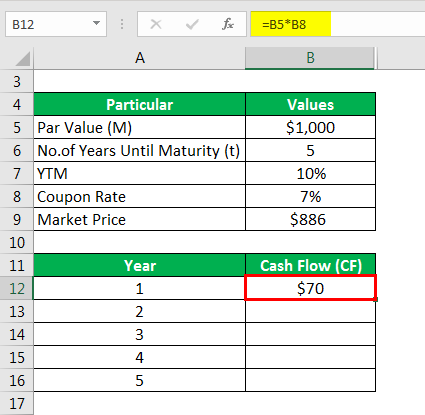The height and width of the screenshot is (415, 425).
Task: Select the $886 market price cell
Action: pyautogui.click(x=310, y=219)
